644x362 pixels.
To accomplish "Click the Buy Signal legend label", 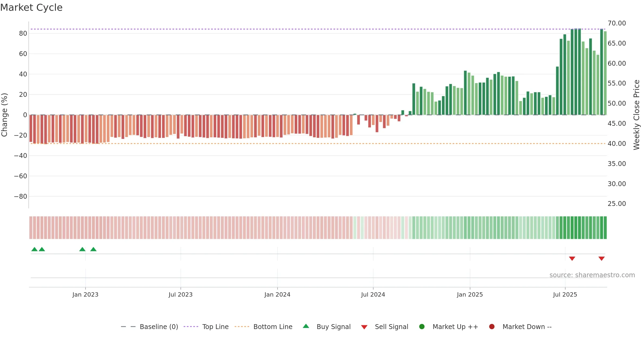I will click(x=334, y=327).
